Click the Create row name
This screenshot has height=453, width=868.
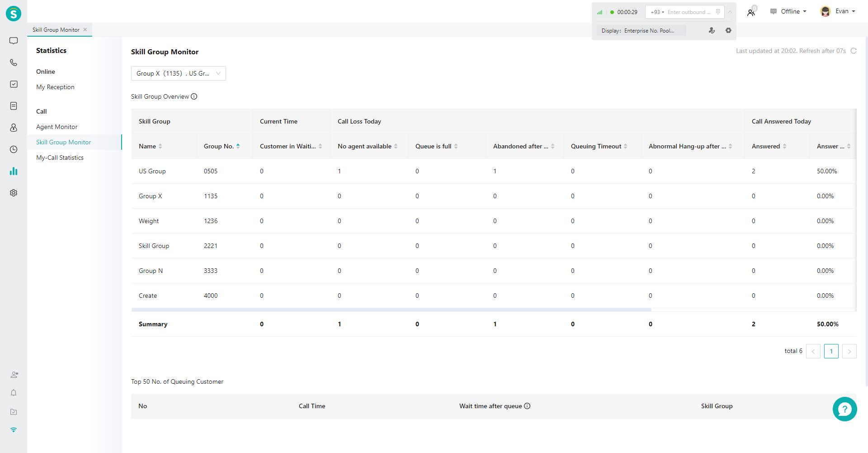tap(148, 296)
